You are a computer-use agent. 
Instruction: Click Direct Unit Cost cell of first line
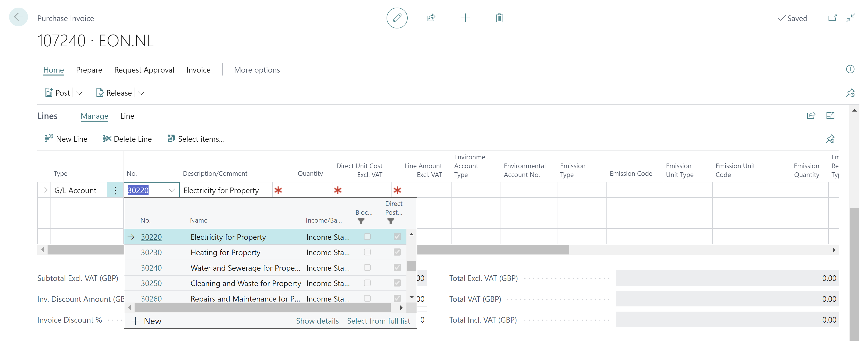[x=362, y=190]
